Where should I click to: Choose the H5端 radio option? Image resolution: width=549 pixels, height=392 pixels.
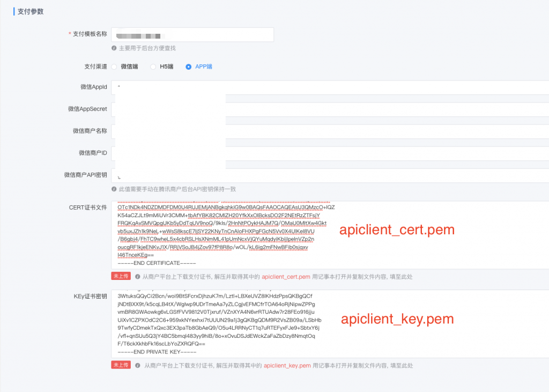pos(153,67)
